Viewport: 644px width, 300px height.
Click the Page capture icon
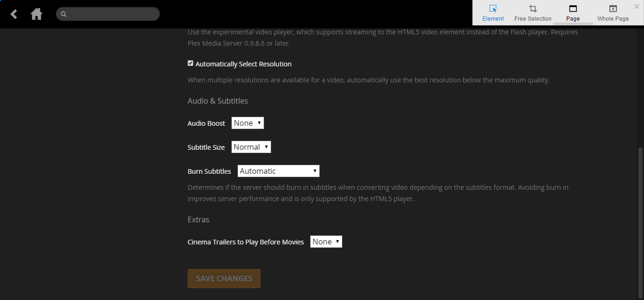(573, 8)
